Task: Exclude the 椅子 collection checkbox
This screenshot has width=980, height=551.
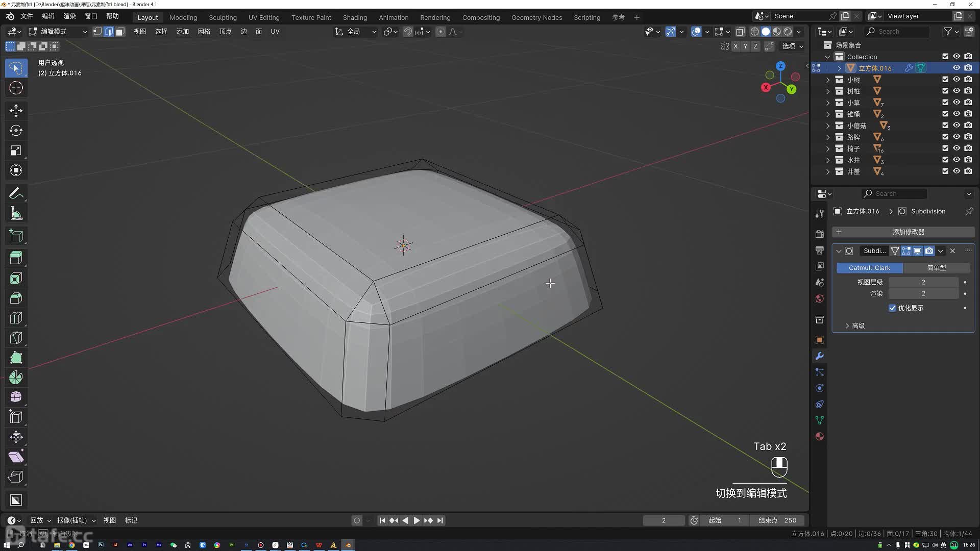Action: pyautogui.click(x=945, y=148)
